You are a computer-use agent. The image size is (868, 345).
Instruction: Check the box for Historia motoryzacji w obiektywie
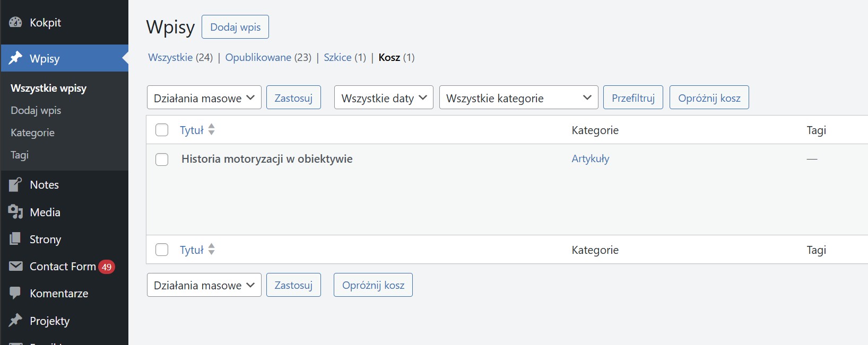pyautogui.click(x=162, y=159)
